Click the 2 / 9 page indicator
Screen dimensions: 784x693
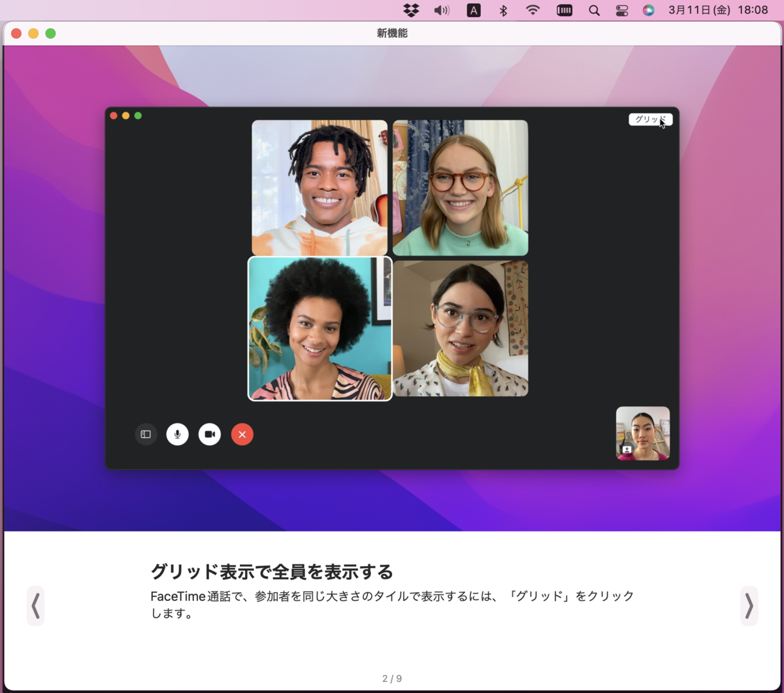point(393,678)
